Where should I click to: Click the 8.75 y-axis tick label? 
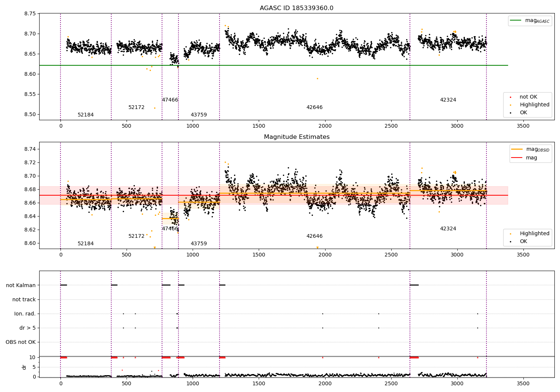[x=30, y=14]
